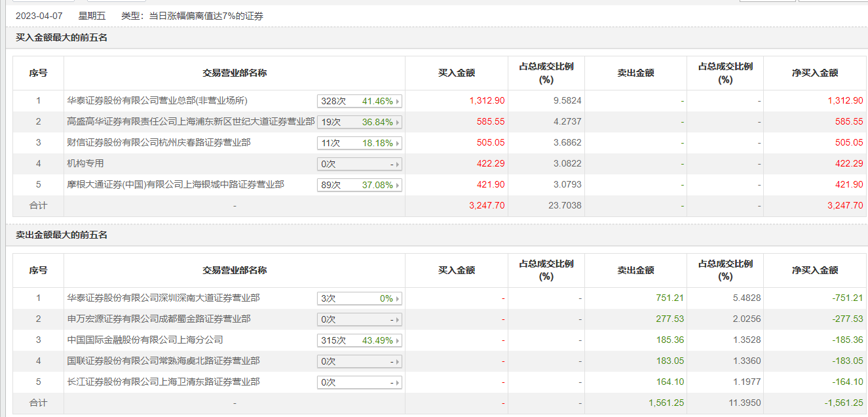Click 序号 header in buy table

pos(38,73)
